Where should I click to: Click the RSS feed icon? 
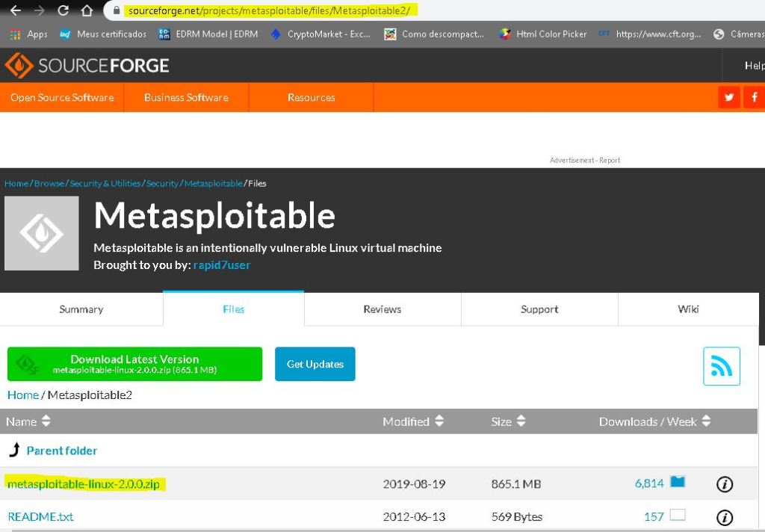pyautogui.click(x=721, y=366)
